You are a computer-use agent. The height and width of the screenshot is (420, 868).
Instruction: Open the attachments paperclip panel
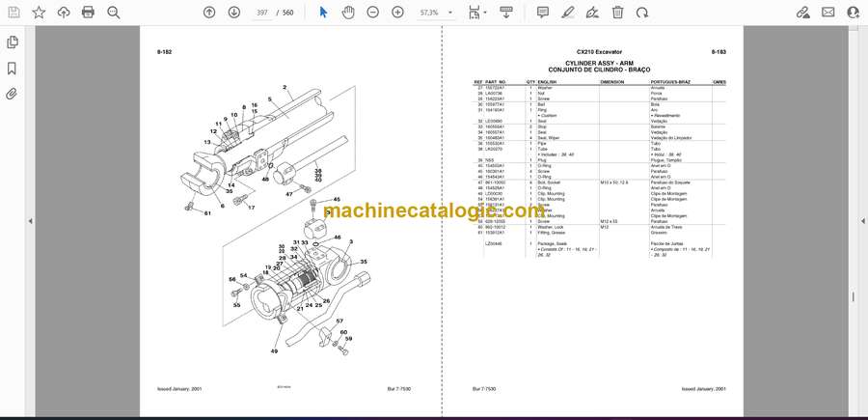click(x=12, y=94)
